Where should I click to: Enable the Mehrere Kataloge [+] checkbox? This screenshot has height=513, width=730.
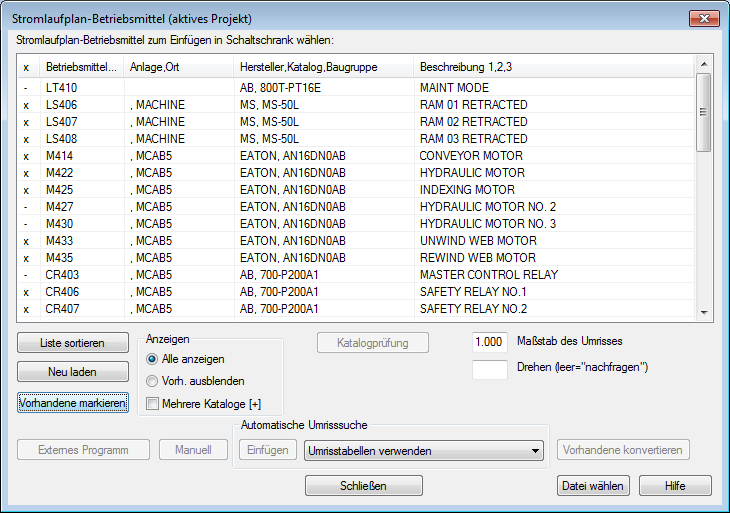152,404
